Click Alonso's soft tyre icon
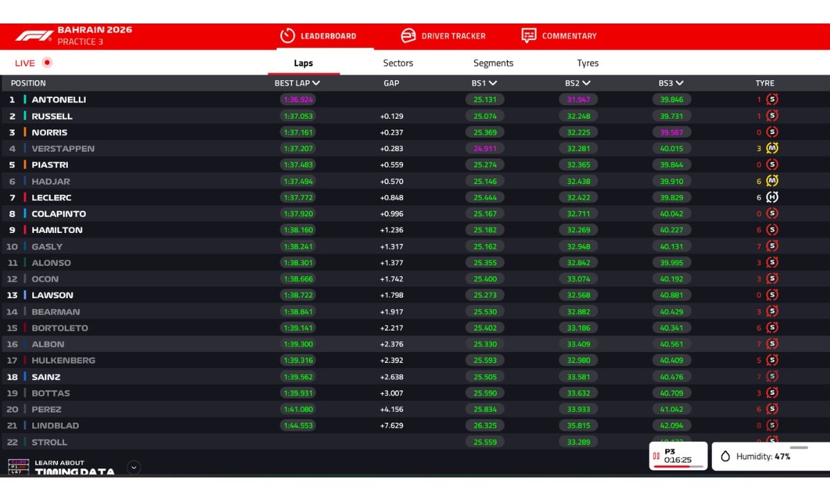 click(773, 263)
